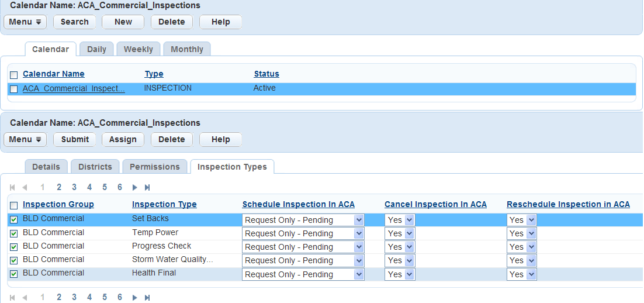The image size is (644, 303).
Task: Uncheck the Health Final inspection row
Action: click(x=14, y=274)
